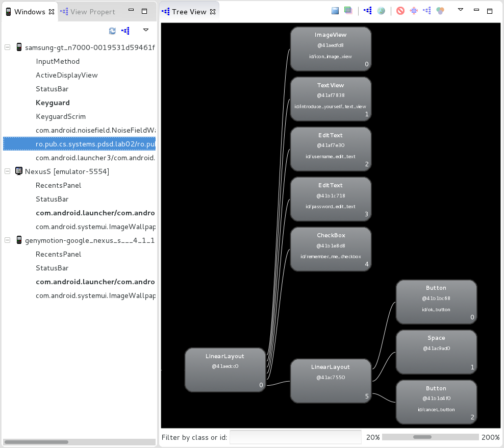
Task: Click the red invalidate layout icon
Action: point(400,11)
